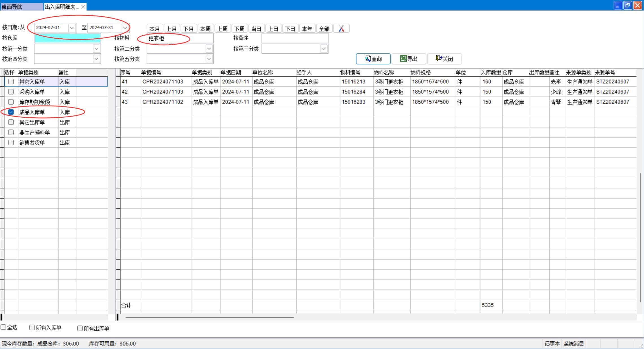
Task: Click the 关闭 exit door button
Action: click(444, 59)
